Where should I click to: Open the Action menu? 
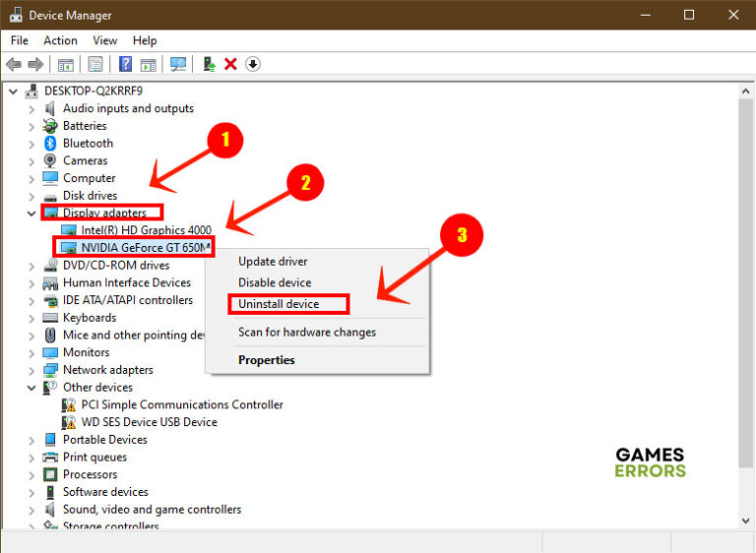point(60,40)
